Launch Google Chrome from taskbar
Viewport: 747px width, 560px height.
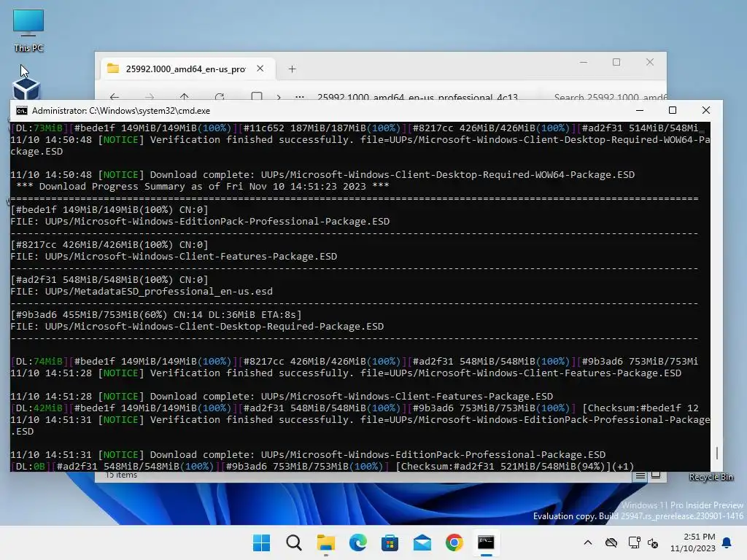point(454,542)
